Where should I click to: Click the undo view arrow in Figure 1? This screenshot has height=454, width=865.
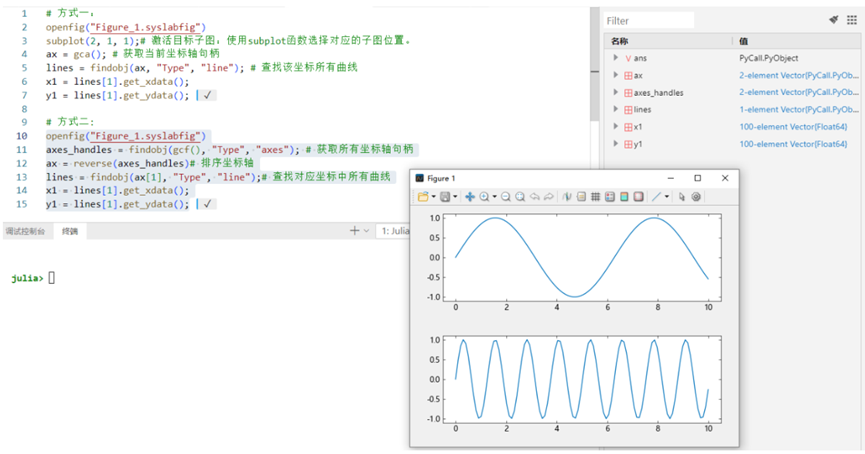pyautogui.click(x=535, y=197)
